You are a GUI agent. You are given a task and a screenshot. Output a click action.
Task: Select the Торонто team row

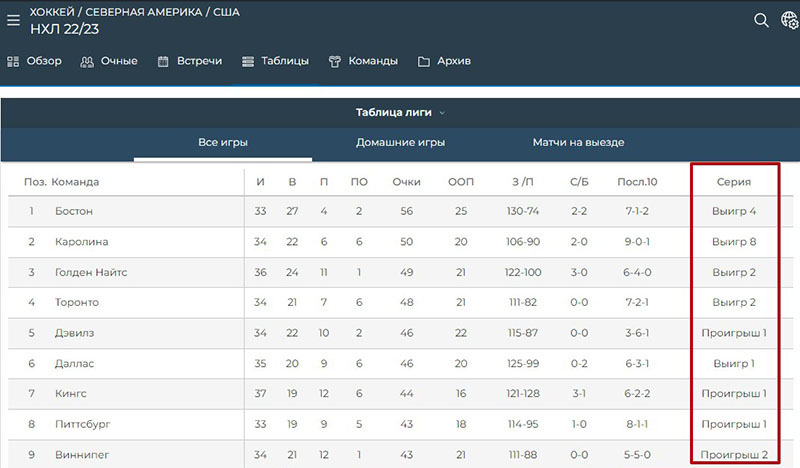[x=76, y=302]
